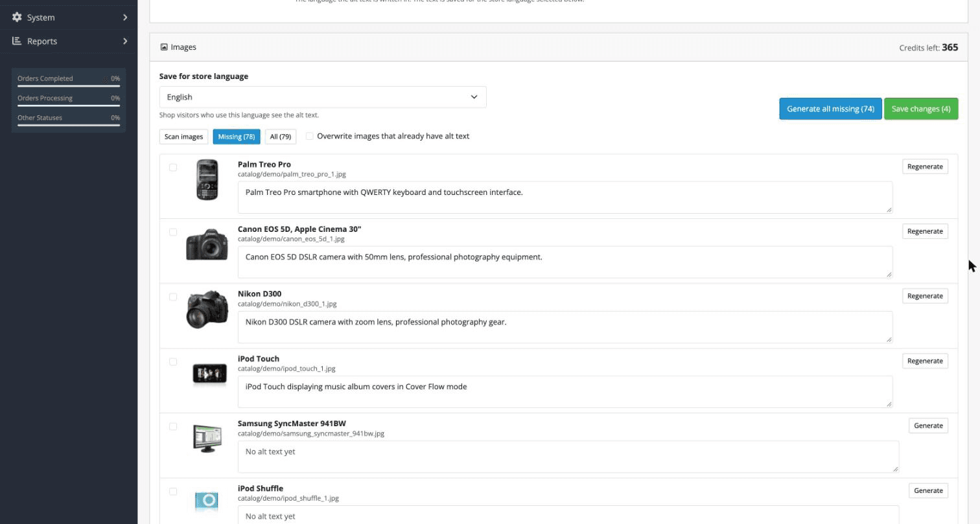Regenerate alt text for iPod Touch

point(925,361)
